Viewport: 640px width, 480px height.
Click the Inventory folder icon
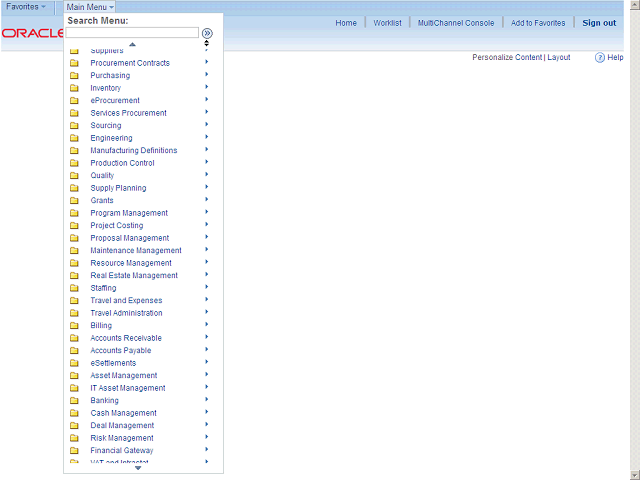pos(74,88)
